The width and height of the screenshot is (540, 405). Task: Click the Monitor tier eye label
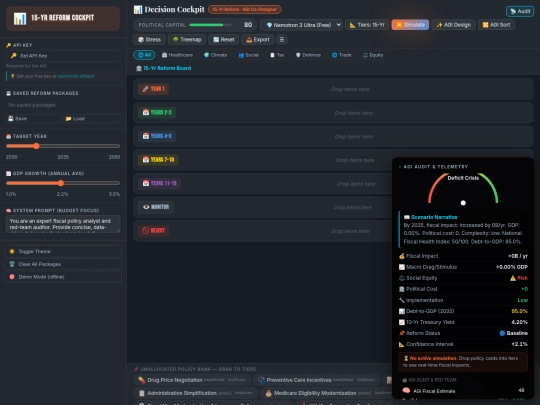pos(156,207)
